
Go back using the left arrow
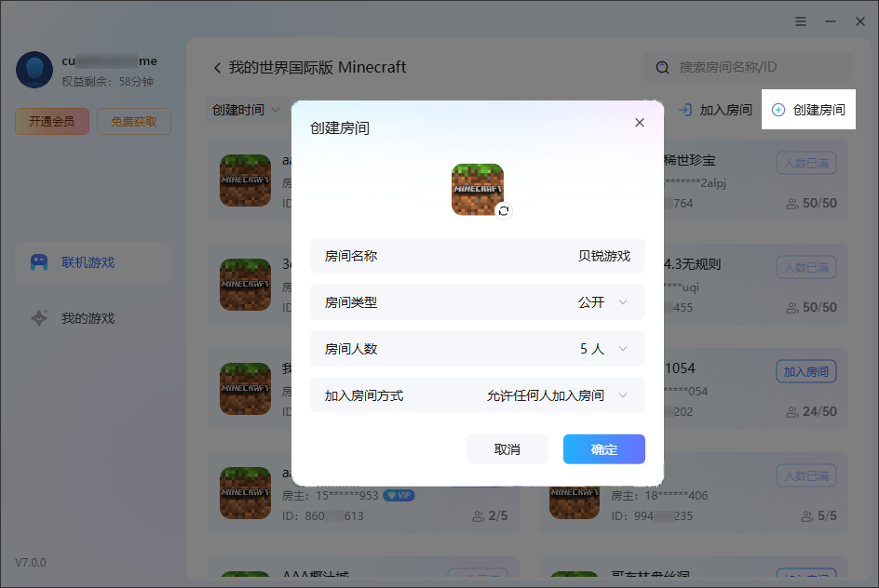(x=218, y=68)
